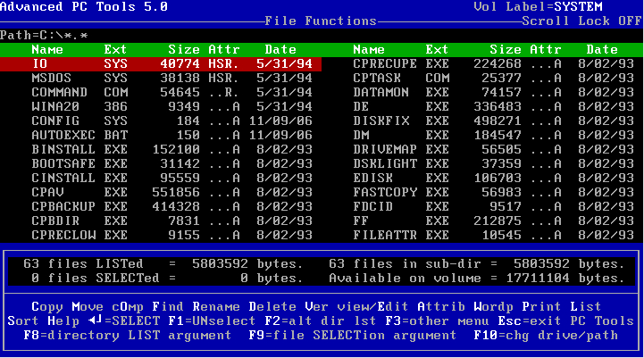This screenshot has width=644, height=358.
Task: Select the Delete command
Action: 272,307
